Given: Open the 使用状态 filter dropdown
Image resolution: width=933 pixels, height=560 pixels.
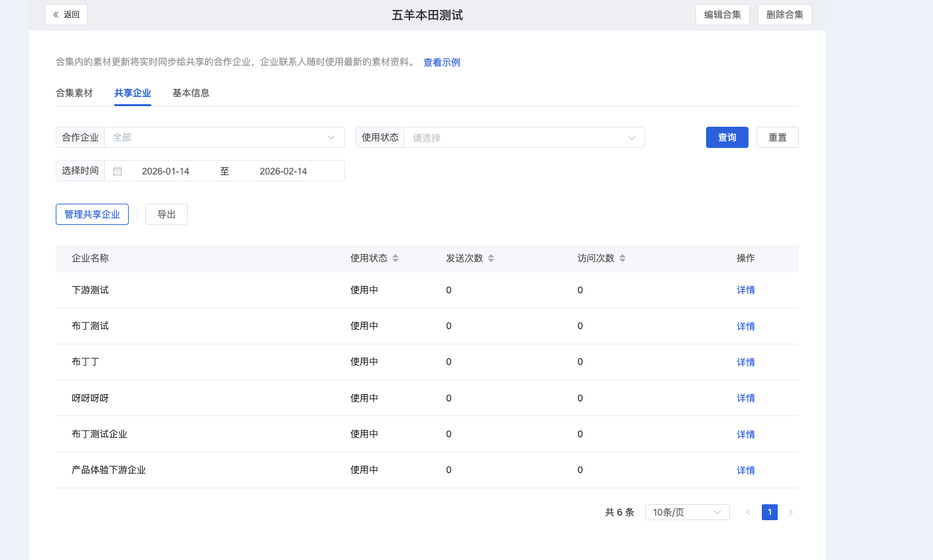Looking at the screenshot, I should point(524,137).
